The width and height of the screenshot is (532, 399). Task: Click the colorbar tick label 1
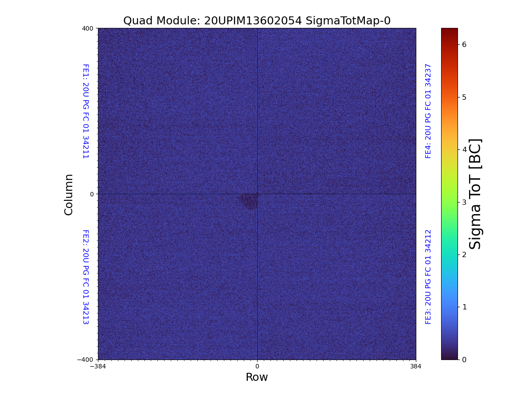pyautogui.click(x=464, y=307)
